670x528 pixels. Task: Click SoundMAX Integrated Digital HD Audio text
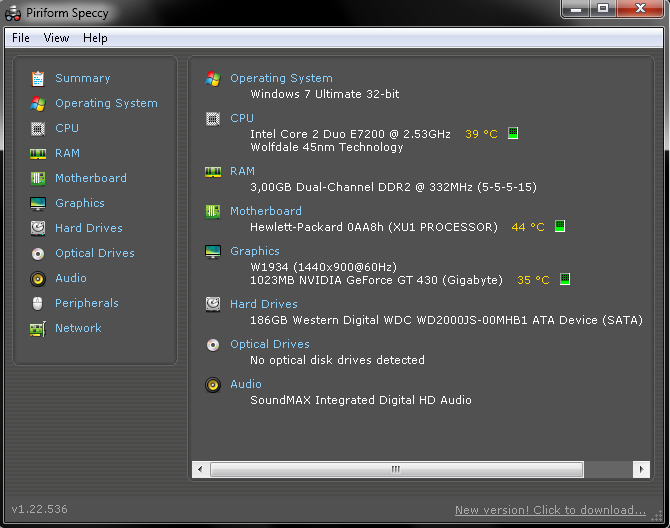(x=361, y=400)
